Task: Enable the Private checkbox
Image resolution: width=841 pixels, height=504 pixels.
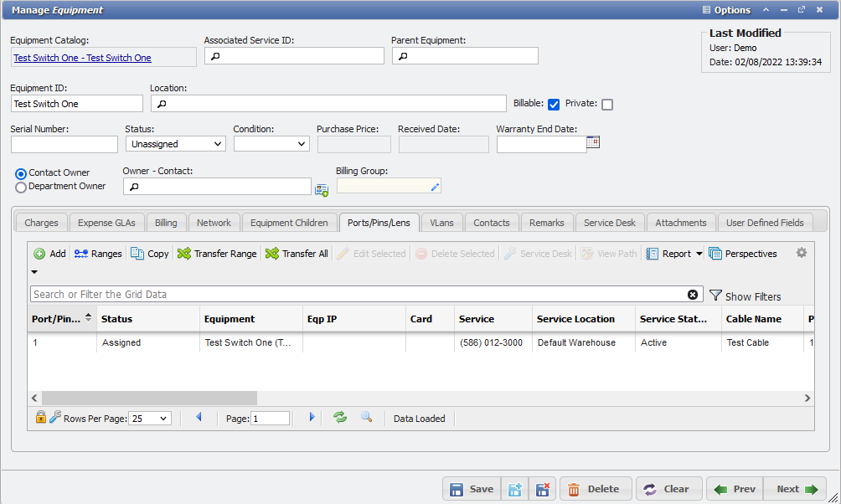Action: 607,105
